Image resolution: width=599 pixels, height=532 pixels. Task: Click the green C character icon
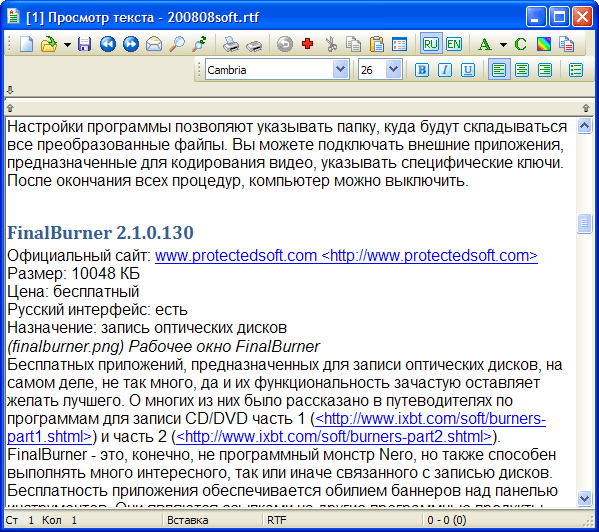point(520,44)
